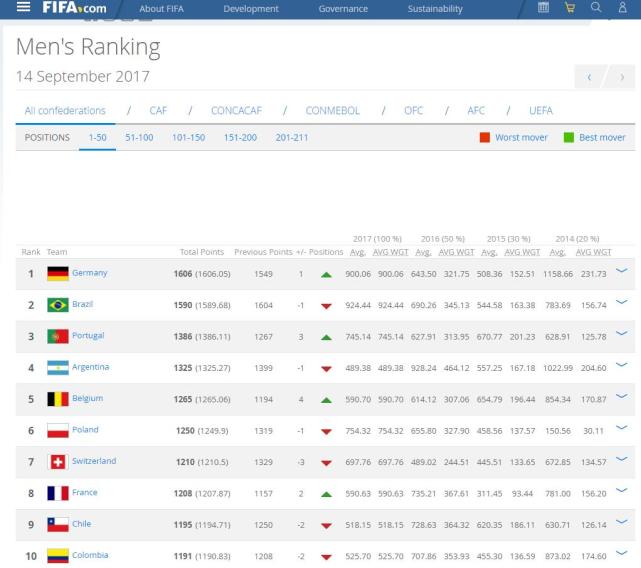Click the Best mover link
This screenshot has height=568, width=641.
[x=602, y=137]
